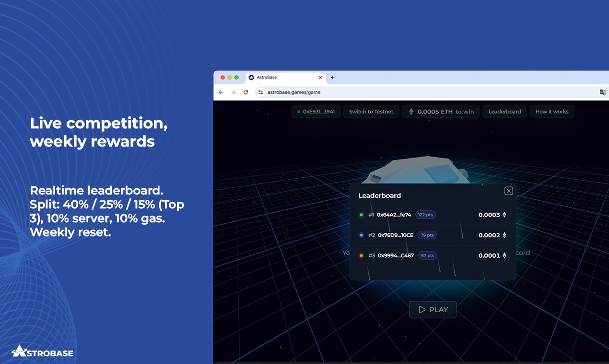Click the 79 pts badge
The width and height of the screenshot is (609, 364).
[x=427, y=235]
